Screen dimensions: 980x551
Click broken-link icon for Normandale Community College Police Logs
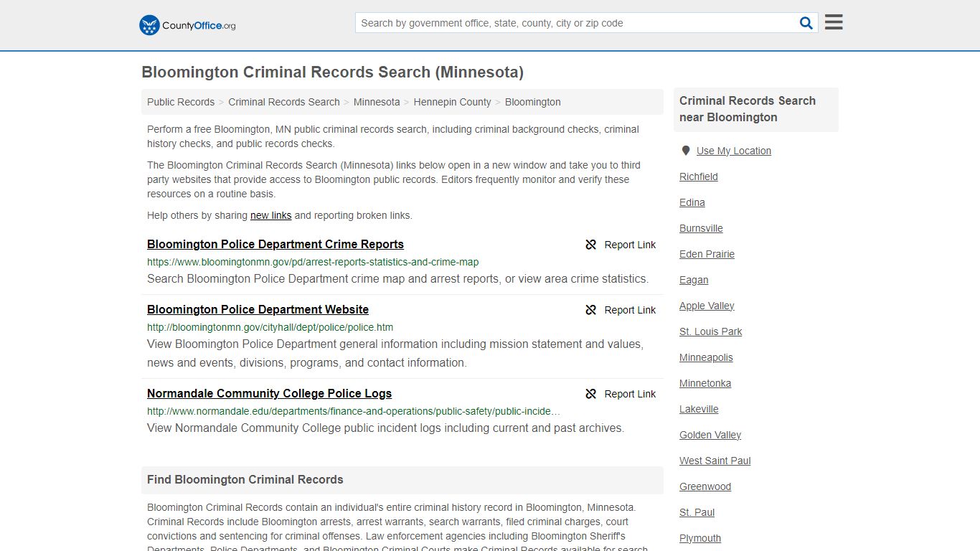(x=590, y=394)
